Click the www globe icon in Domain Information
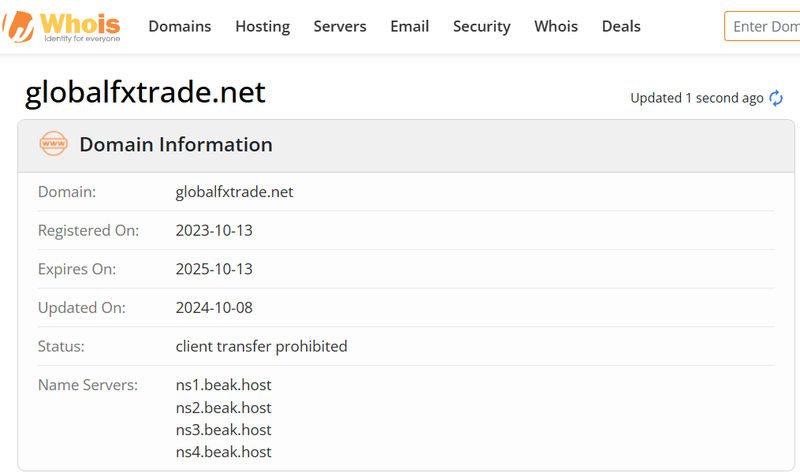Screen dimensions: 800x473 54,144
